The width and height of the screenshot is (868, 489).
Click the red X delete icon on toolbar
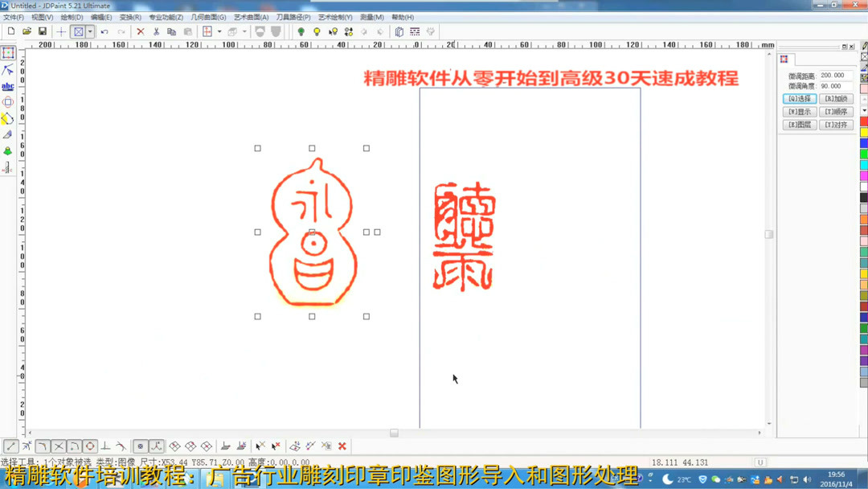141,31
